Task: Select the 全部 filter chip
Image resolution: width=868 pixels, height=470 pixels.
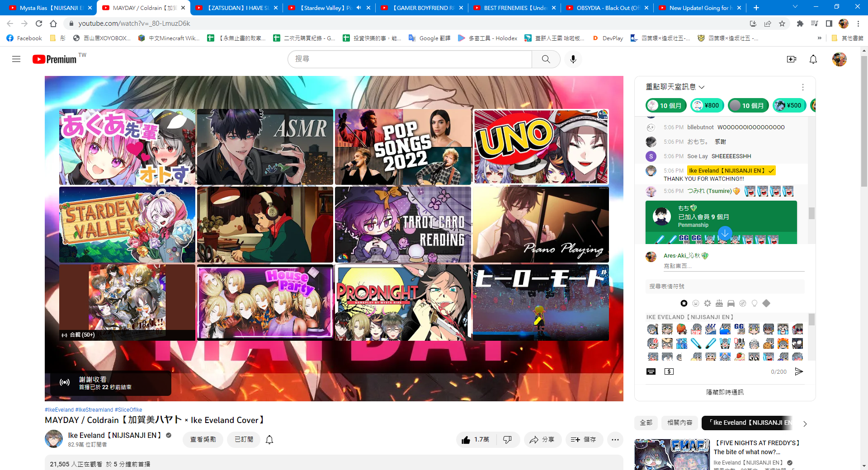Action: tap(646, 423)
